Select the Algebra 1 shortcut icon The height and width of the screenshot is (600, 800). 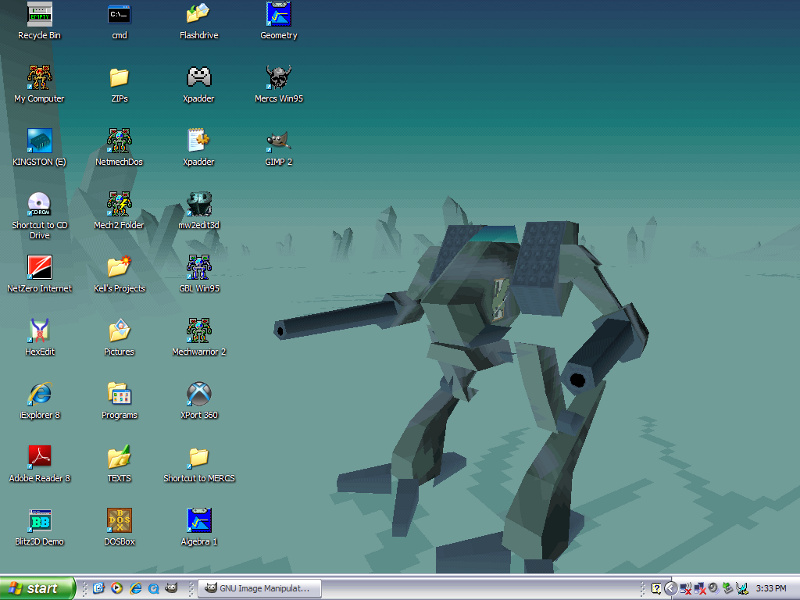pos(199,520)
